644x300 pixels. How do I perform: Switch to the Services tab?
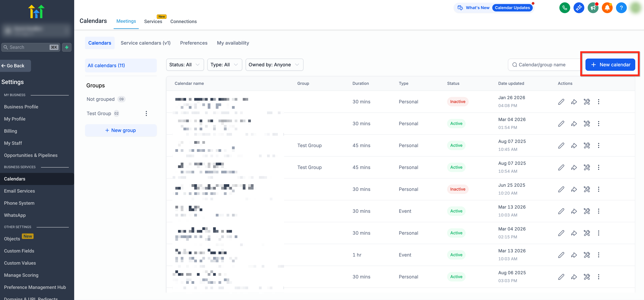pyautogui.click(x=153, y=21)
